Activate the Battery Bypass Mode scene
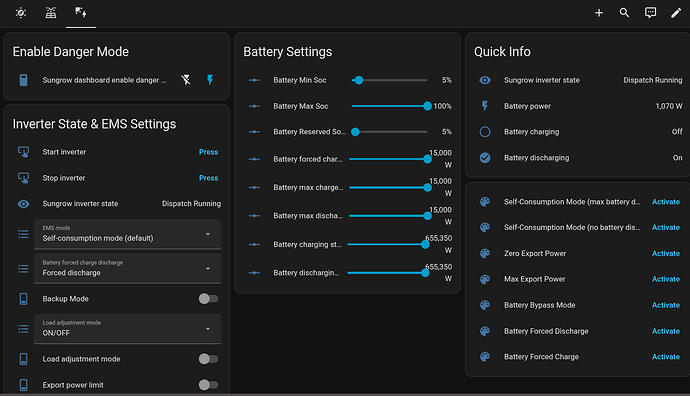This screenshot has width=690, height=396. point(666,305)
